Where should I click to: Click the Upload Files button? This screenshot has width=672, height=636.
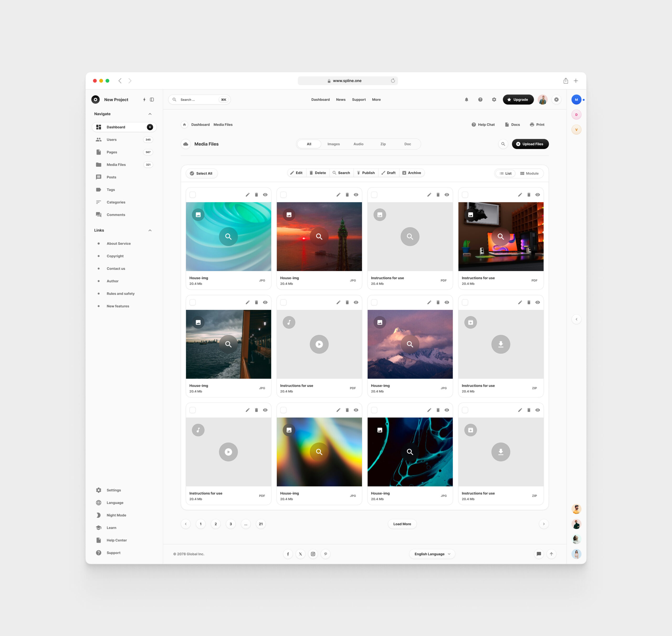point(530,144)
